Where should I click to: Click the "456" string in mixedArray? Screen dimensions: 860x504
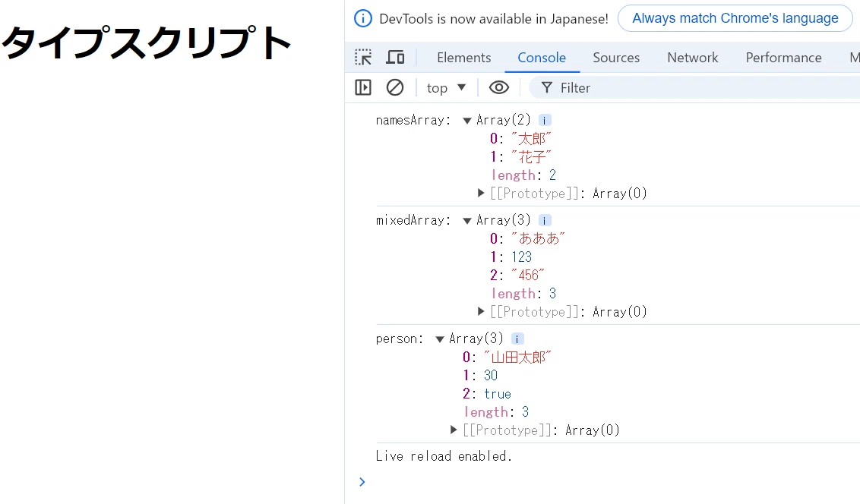point(528,275)
